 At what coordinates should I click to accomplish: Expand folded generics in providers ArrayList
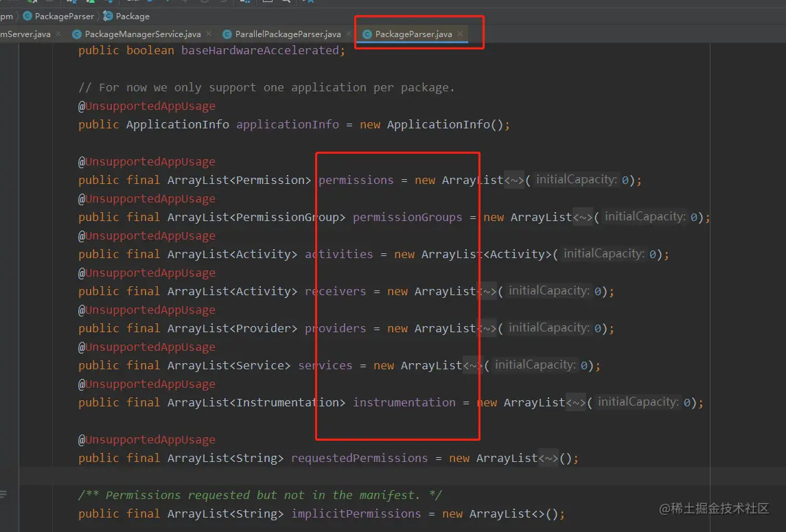click(487, 328)
